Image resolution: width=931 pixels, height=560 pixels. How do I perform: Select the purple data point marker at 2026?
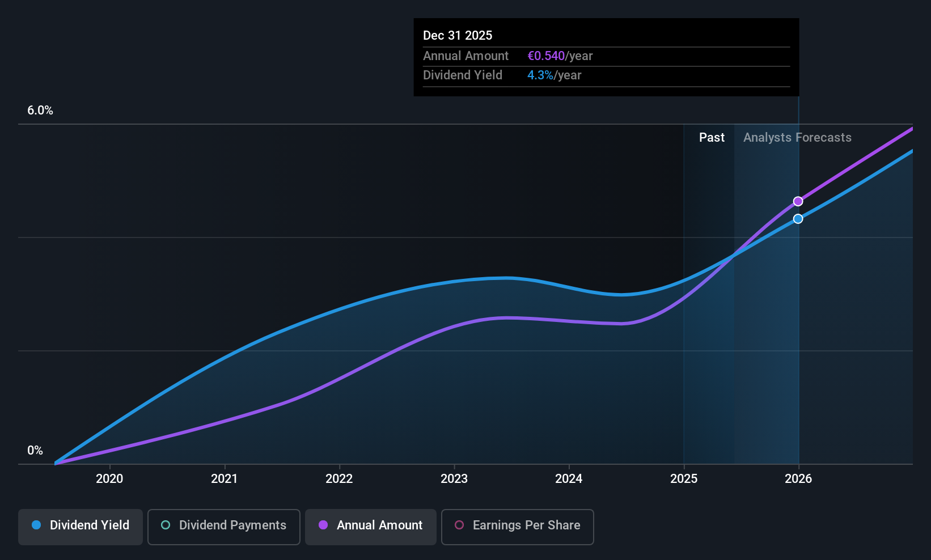pos(798,201)
